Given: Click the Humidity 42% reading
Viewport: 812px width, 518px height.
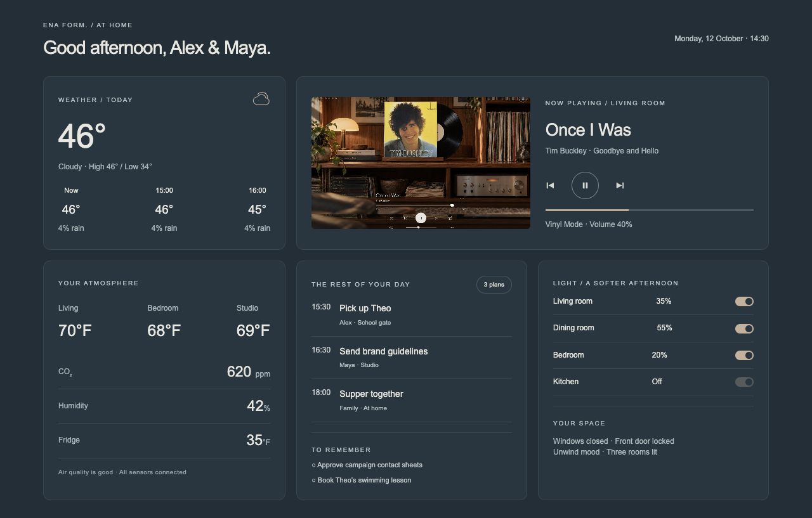Looking at the screenshot, I should 164,406.
